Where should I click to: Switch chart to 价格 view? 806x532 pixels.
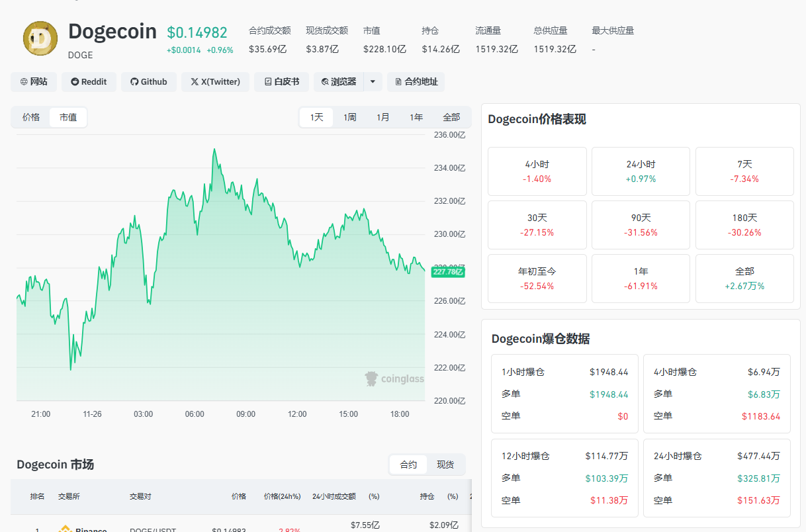point(31,117)
